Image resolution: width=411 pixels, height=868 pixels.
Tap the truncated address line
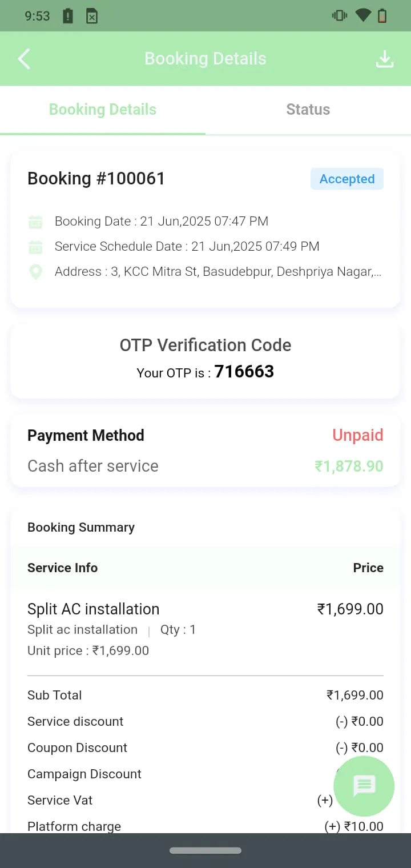218,272
